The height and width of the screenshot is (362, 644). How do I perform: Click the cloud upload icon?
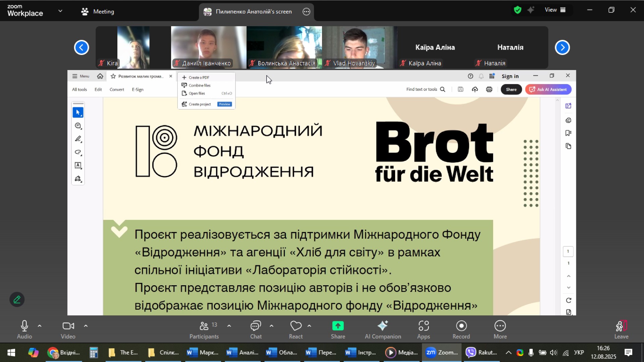(475, 89)
